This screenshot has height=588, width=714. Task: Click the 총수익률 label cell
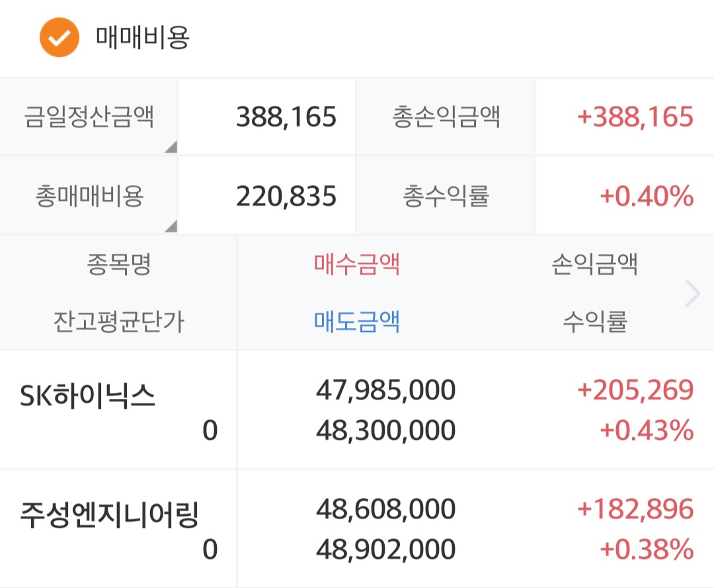pyautogui.click(x=446, y=196)
